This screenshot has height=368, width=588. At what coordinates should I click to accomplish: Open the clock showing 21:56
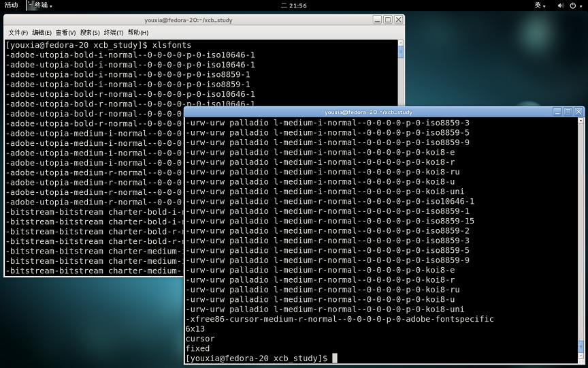(294, 5)
